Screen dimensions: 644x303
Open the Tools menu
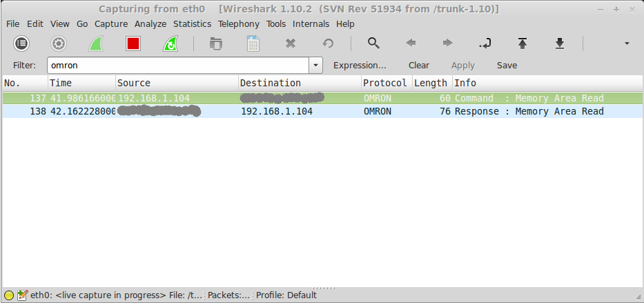(276, 24)
